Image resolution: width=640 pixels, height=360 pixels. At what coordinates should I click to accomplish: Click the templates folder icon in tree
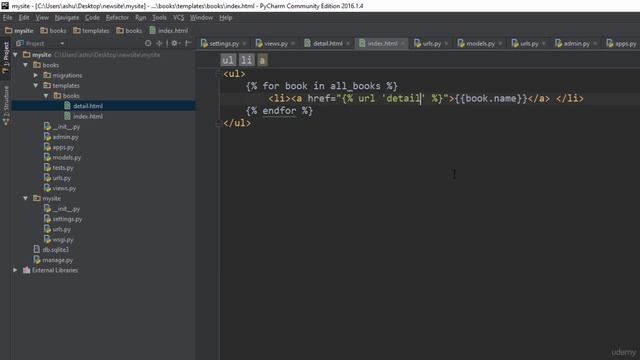tap(47, 85)
